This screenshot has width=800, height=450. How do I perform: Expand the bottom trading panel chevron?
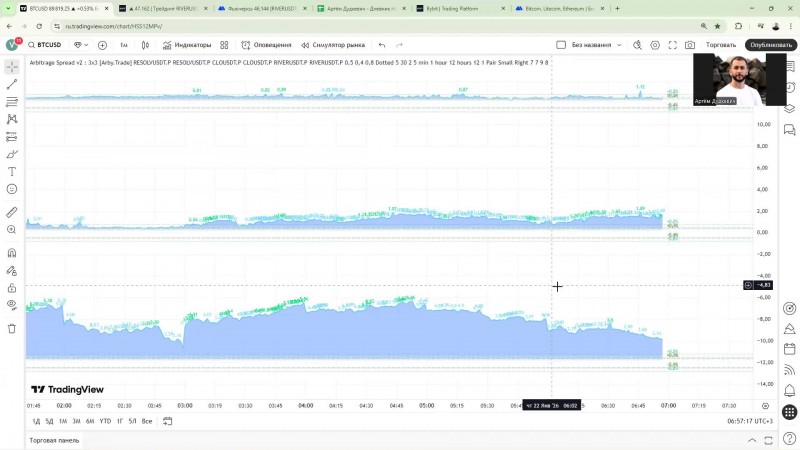coord(752,440)
